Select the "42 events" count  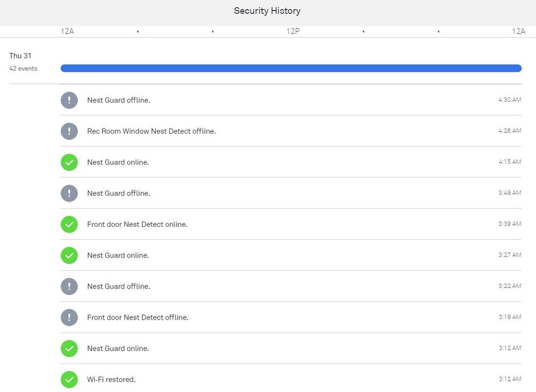point(23,69)
